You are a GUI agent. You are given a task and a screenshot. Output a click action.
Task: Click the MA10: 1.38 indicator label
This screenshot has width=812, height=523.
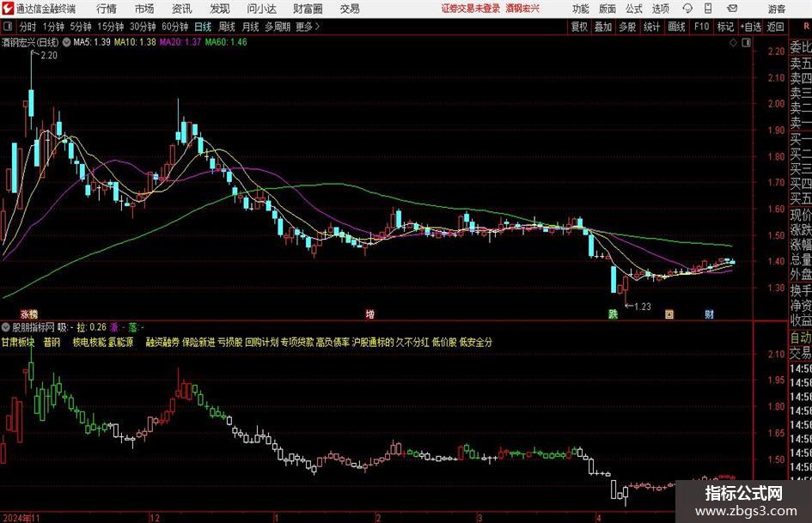135,42
